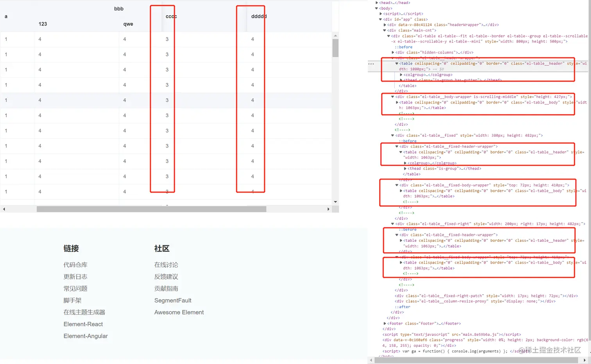Select the script main.8e59b6a.js line
This screenshot has width=591, height=364.
tap(451, 334)
